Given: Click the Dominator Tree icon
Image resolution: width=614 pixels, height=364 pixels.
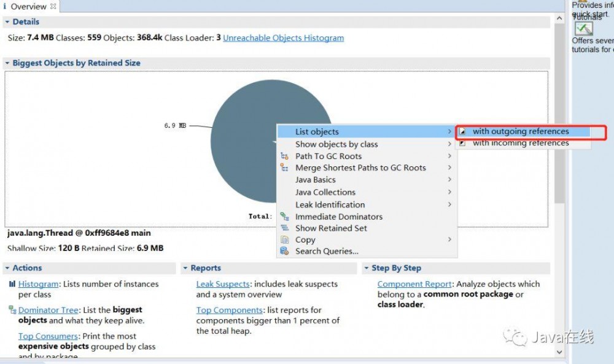Looking at the screenshot, I should (12, 310).
